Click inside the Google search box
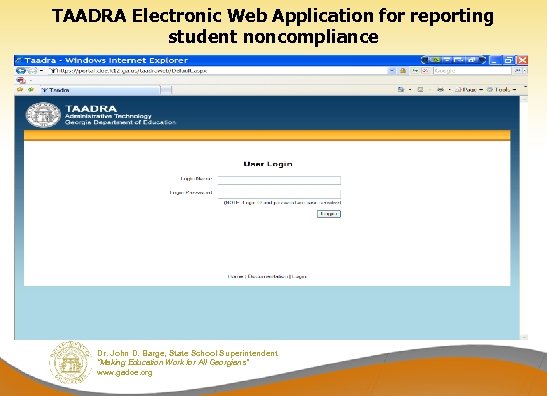Screen dimensions: 547x396 (472, 71)
